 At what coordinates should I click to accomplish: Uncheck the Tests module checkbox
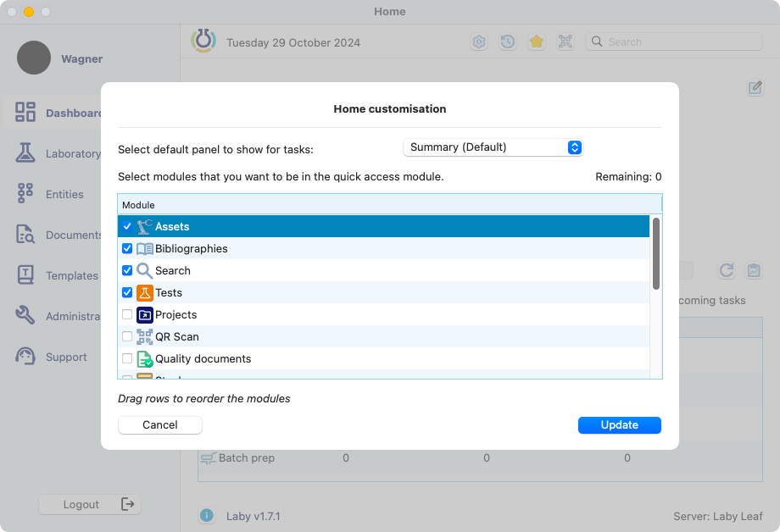(x=127, y=292)
